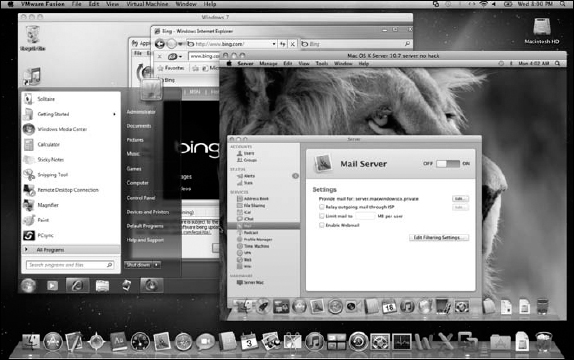Image resolution: width=574 pixels, height=360 pixels.
Task: Open App Store in the host dock
Action: pyautogui.click(x=53, y=342)
